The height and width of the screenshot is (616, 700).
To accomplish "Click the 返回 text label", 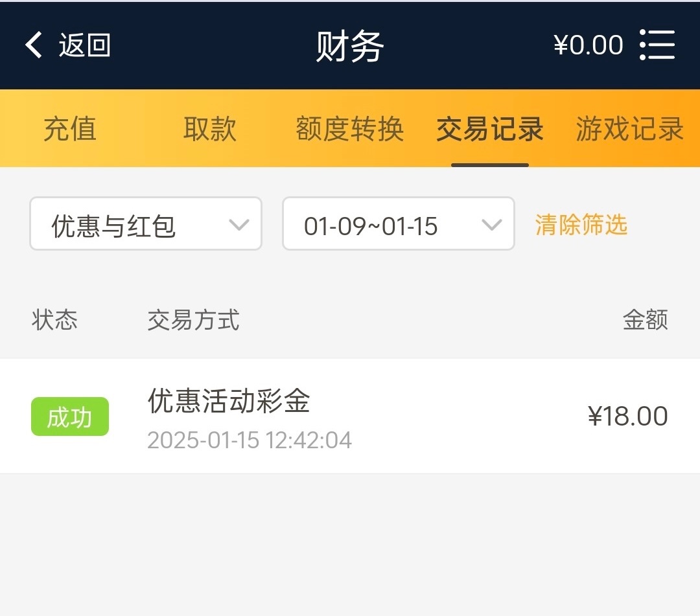I will (85, 45).
